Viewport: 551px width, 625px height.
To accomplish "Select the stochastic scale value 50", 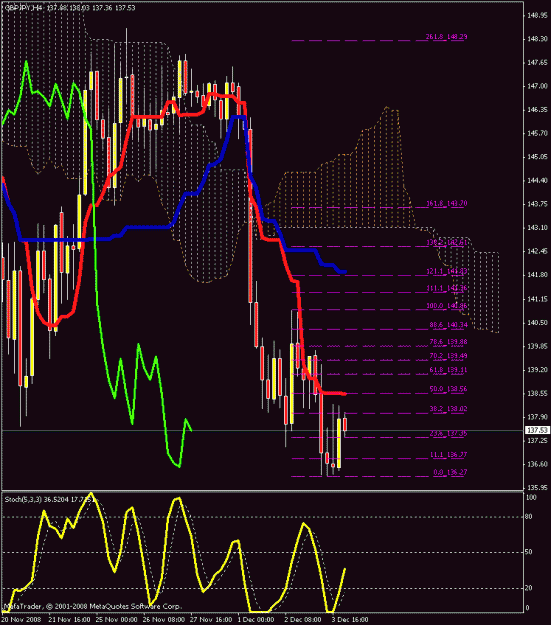I will coord(529,552).
